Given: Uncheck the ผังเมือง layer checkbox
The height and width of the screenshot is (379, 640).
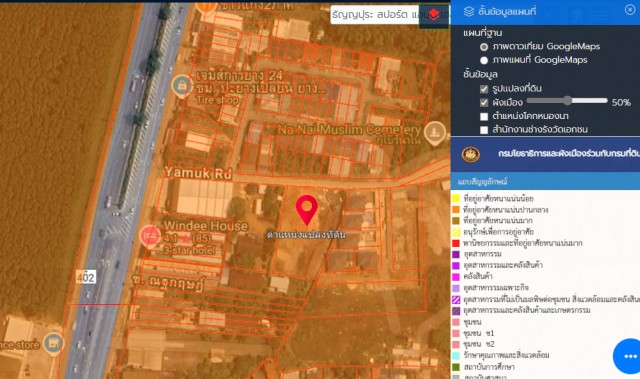Looking at the screenshot, I should point(484,102).
